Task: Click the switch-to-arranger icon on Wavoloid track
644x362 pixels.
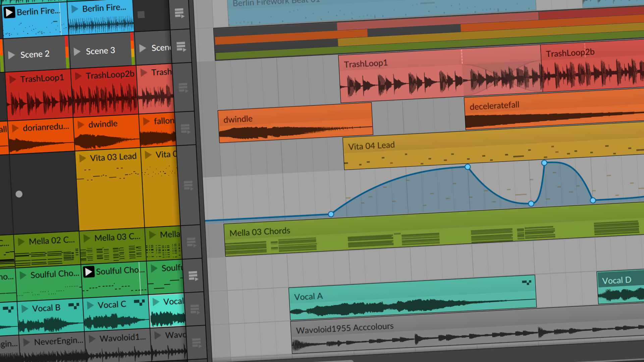Action: point(196,343)
